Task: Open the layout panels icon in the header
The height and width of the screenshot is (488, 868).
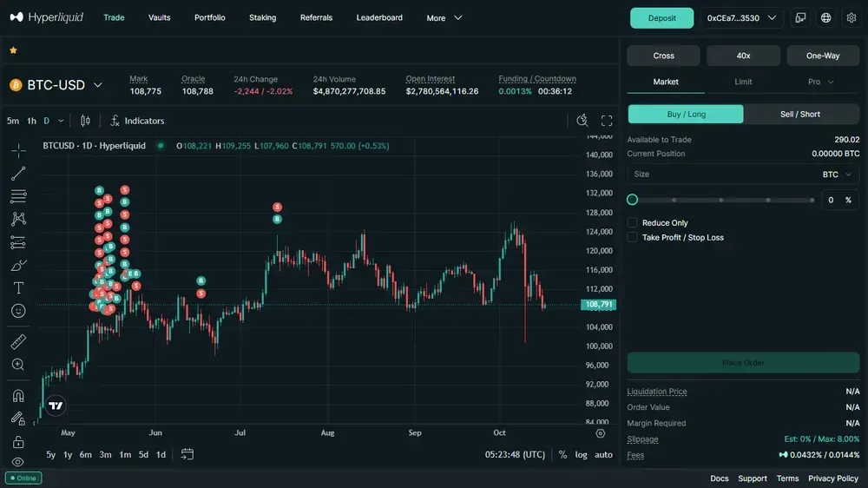Action: pyautogui.click(x=800, y=17)
